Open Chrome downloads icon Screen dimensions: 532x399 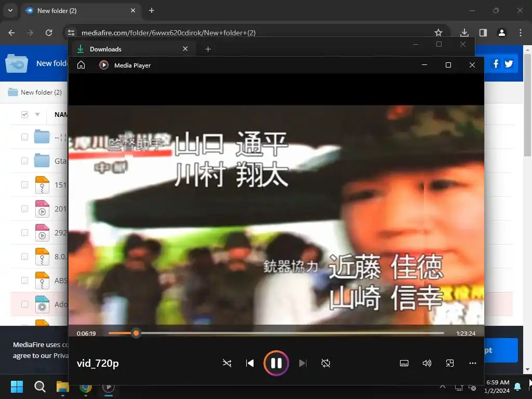coord(464,33)
